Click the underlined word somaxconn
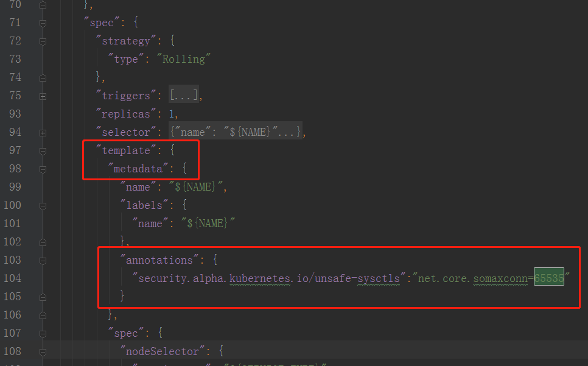Screen dimensions: 588x366 pyautogui.click(x=500, y=279)
